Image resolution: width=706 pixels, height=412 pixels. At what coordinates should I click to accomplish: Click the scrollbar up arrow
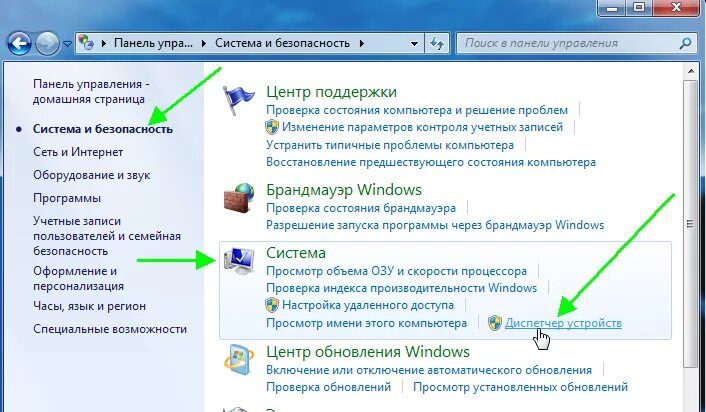click(691, 71)
